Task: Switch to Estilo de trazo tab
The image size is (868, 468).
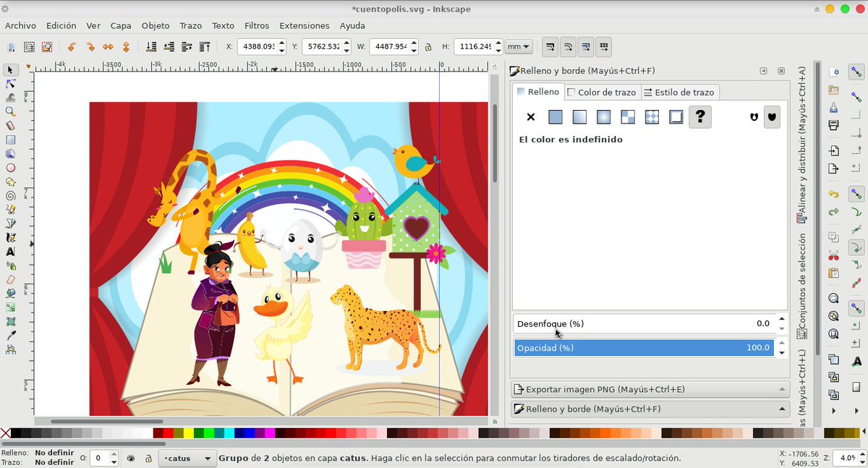Action: 679,92
